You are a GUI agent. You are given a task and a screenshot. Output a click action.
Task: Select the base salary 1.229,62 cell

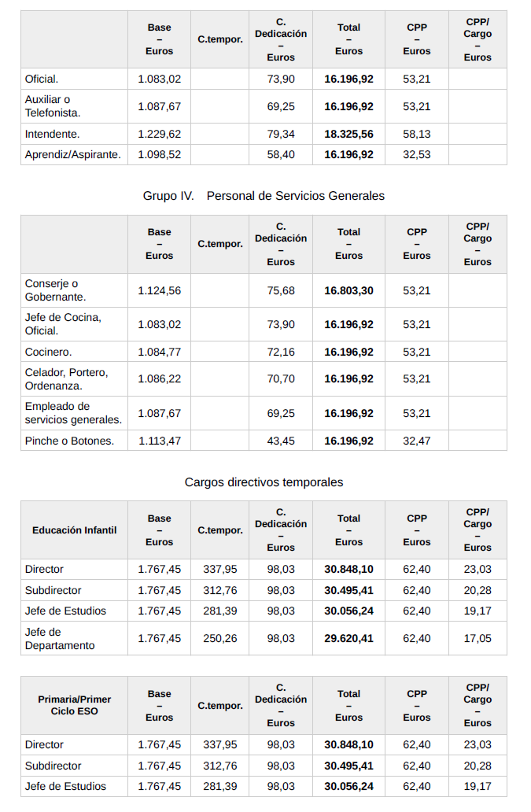pos(159,134)
